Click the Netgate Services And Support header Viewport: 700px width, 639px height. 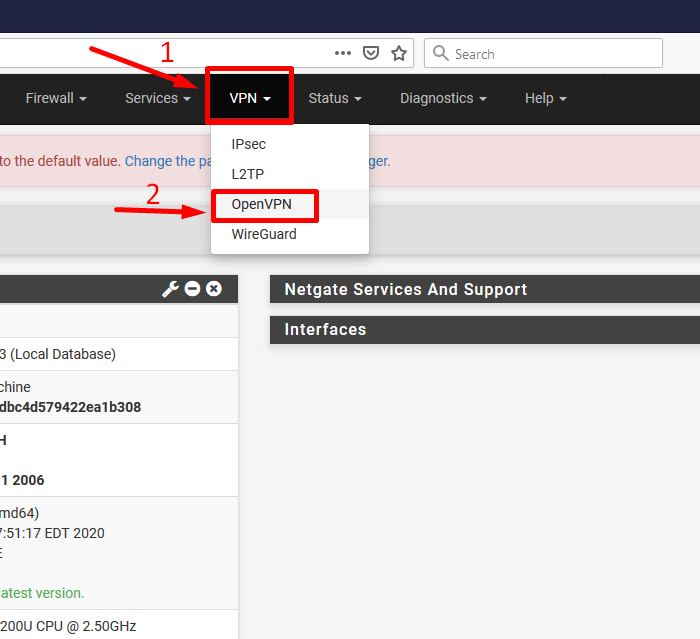485,289
